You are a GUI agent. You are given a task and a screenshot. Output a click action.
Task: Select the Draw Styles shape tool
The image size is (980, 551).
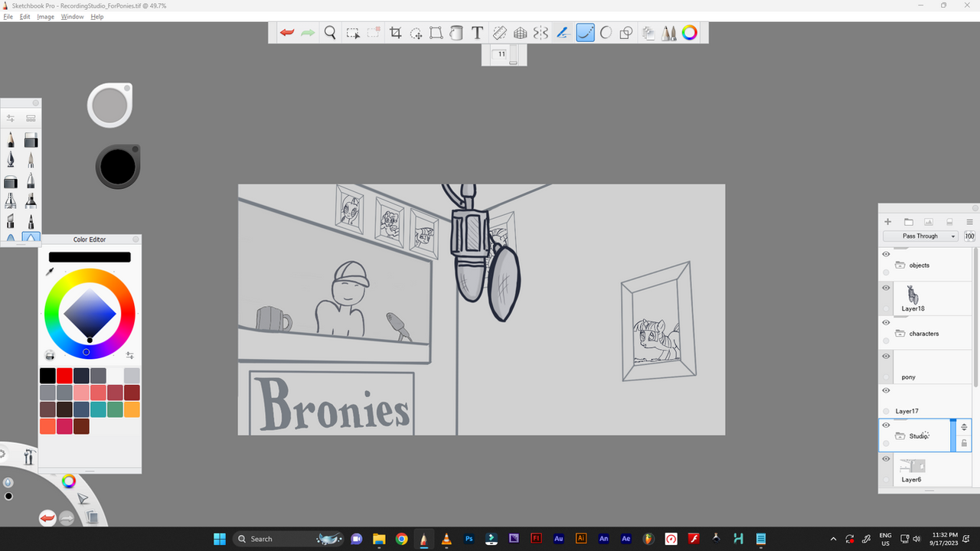(x=626, y=33)
